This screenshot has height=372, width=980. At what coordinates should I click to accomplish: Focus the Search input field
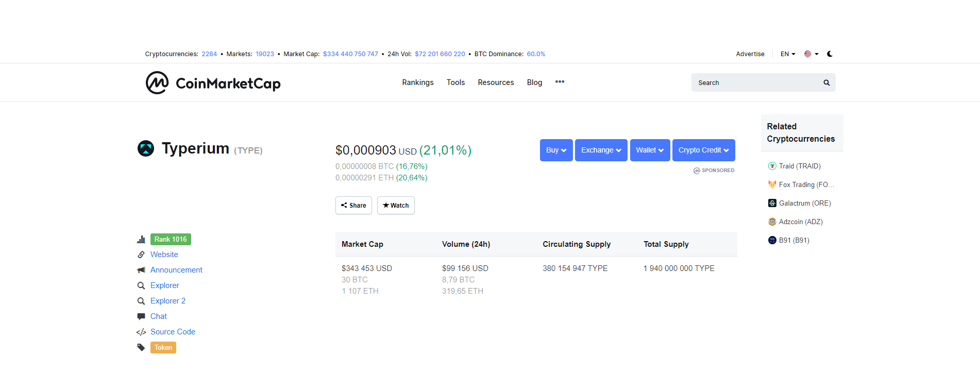[x=763, y=82]
